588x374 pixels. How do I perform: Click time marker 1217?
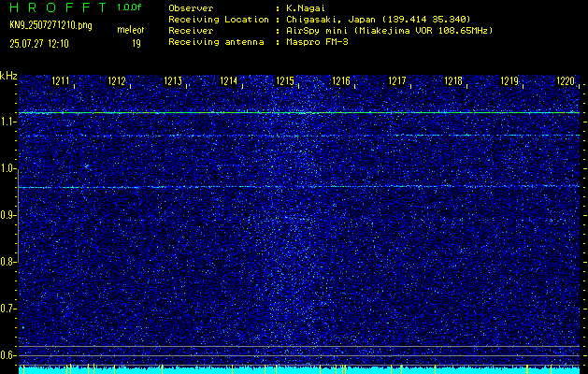pos(397,80)
